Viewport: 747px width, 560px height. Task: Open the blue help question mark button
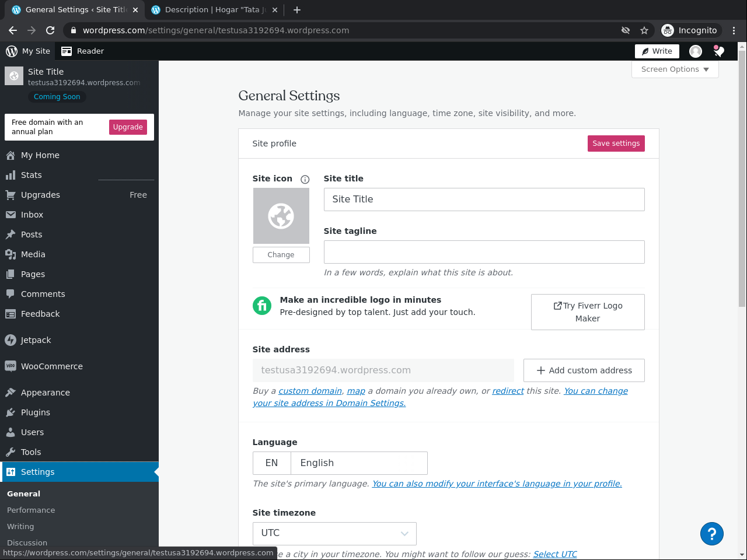pyautogui.click(x=712, y=534)
